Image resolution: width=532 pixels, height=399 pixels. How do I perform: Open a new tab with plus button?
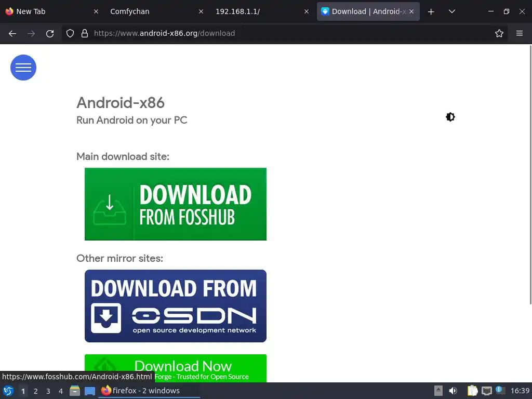click(431, 11)
